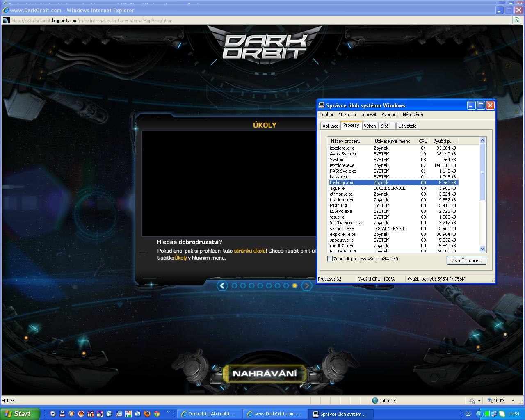
Task: Click the Internet zone globe in status bar
Action: tap(375, 401)
